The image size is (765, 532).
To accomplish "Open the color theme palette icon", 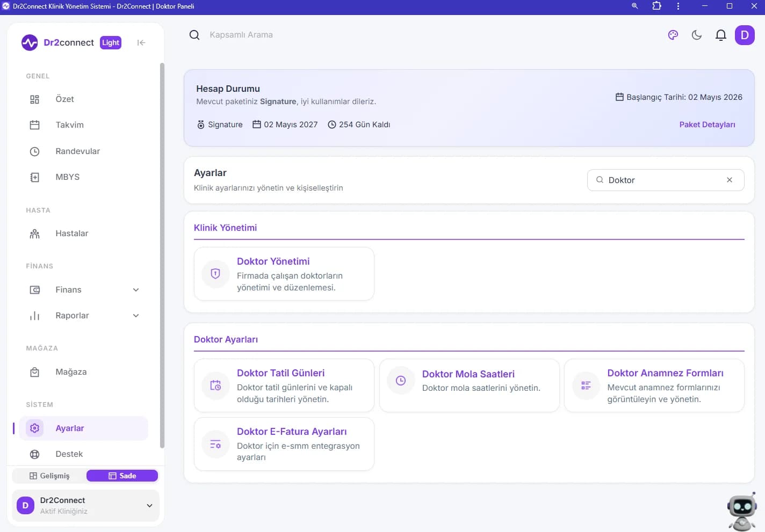I will 673,35.
